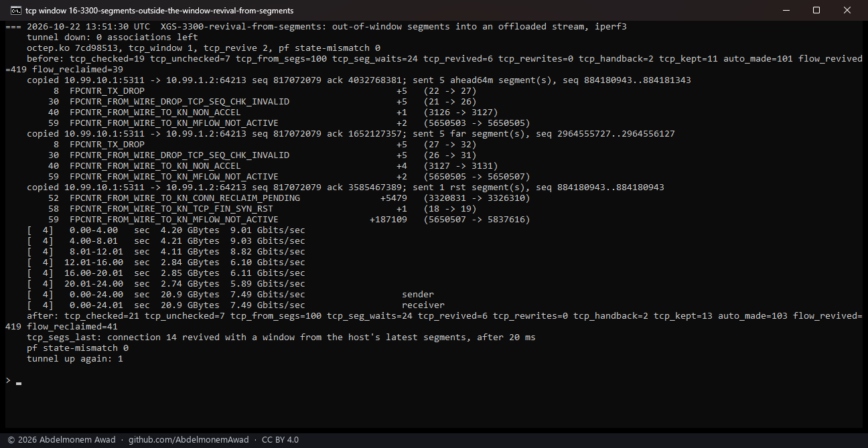868x448 pixels.
Task: Select the 'flow_reclaimed=41' text
Action: click(72, 327)
